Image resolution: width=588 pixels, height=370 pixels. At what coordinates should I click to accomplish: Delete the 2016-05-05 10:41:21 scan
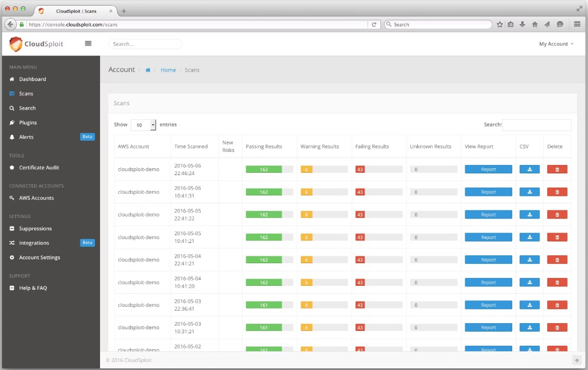(557, 237)
